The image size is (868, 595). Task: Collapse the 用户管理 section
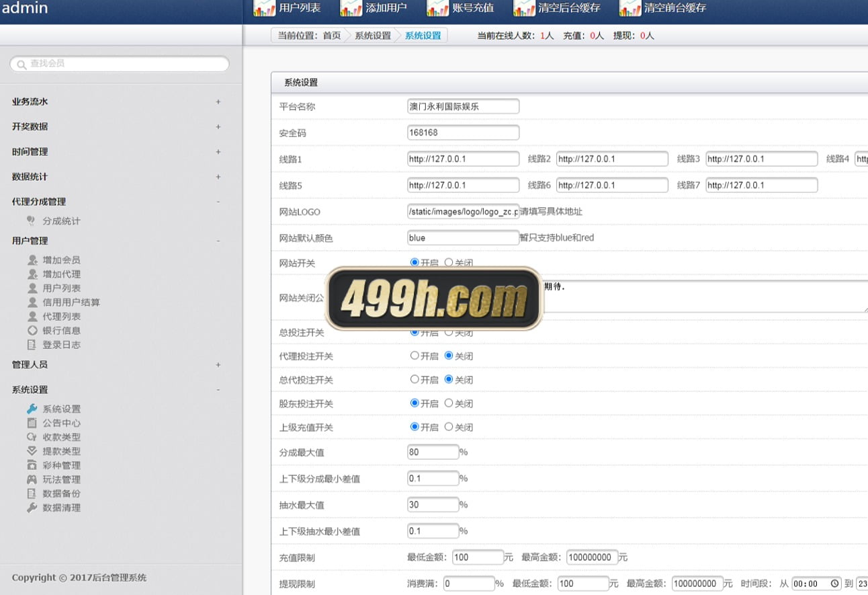(218, 241)
